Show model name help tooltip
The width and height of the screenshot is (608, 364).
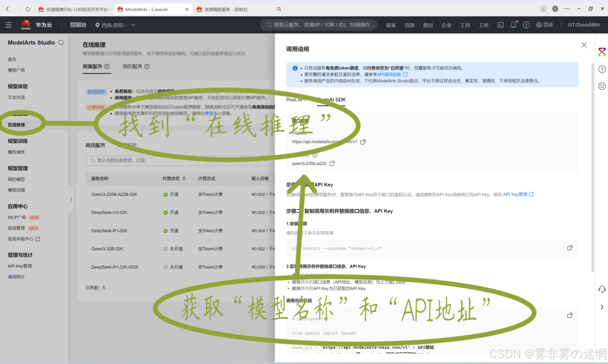(x=315, y=155)
